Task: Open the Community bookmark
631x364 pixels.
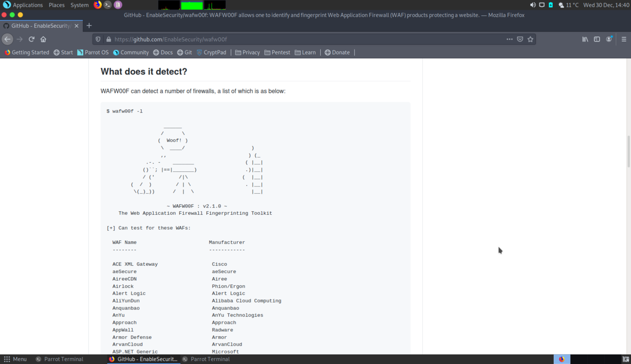Action: tap(131, 53)
